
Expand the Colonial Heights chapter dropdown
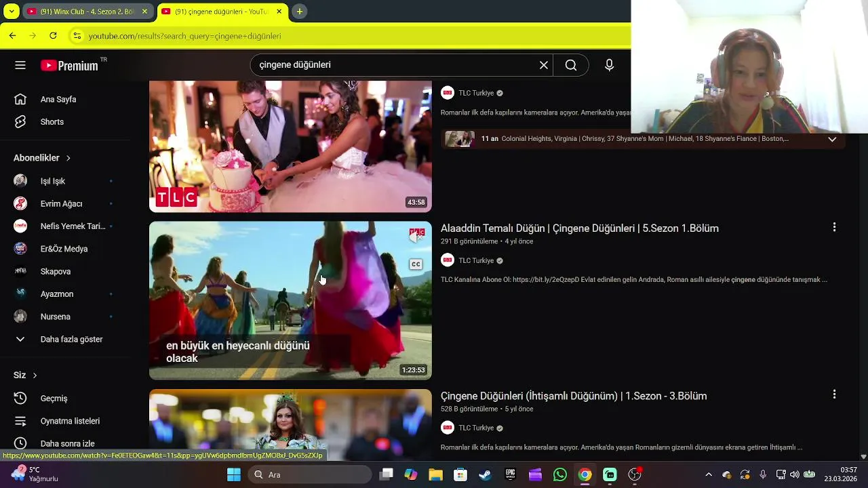[x=832, y=139]
